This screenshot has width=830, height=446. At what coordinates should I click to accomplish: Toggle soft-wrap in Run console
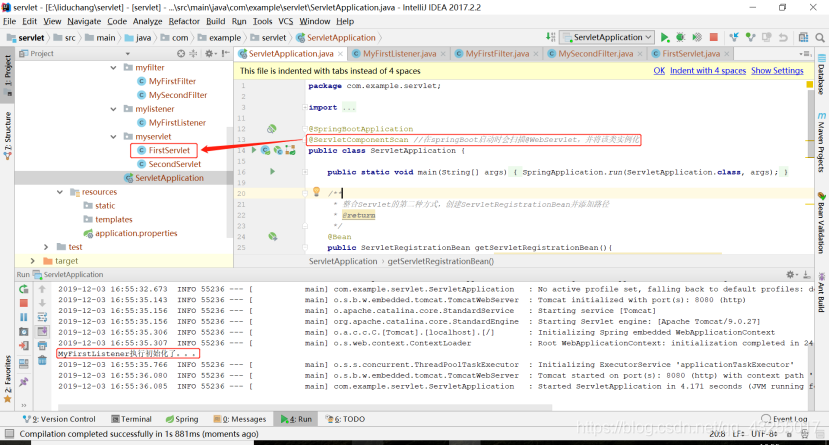coord(42,317)
